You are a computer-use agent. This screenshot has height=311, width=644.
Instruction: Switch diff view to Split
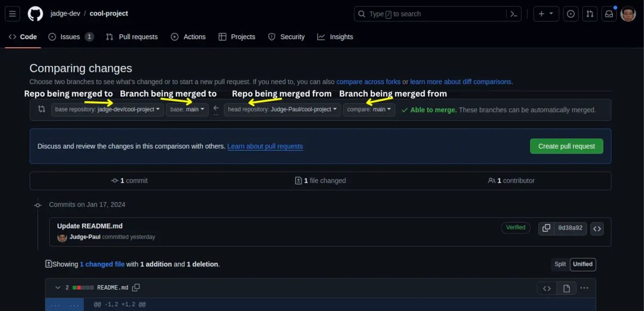click(560, 264)
